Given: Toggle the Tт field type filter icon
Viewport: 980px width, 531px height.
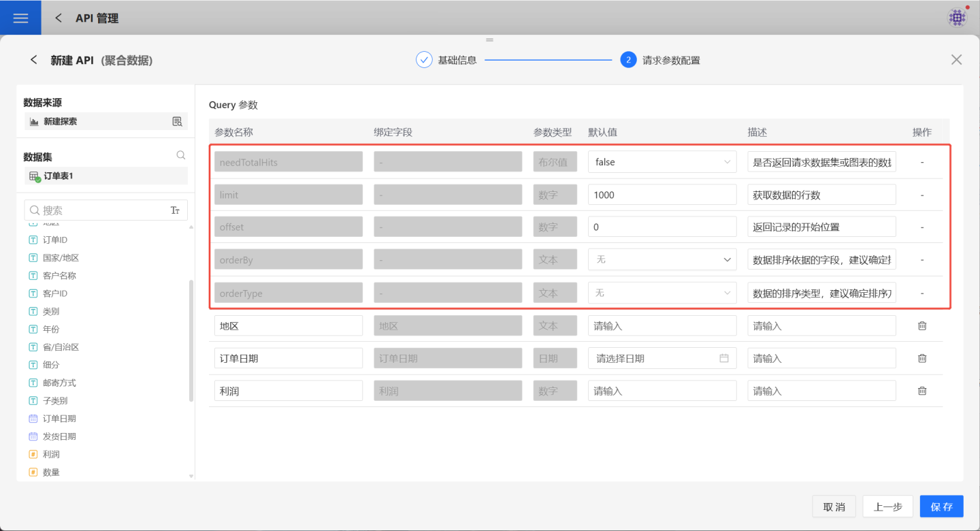Looking at the screenshot, I should [x=175, y=210].
